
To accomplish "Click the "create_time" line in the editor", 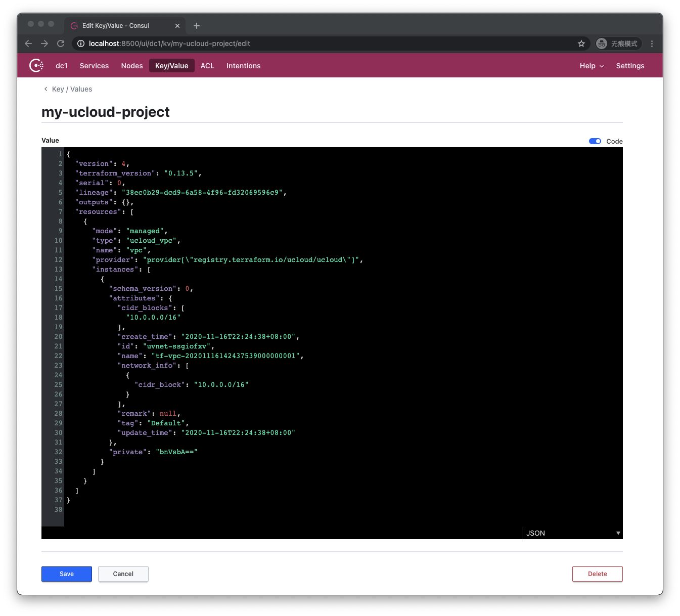I will pyautogui.click(x=208, y=337).
